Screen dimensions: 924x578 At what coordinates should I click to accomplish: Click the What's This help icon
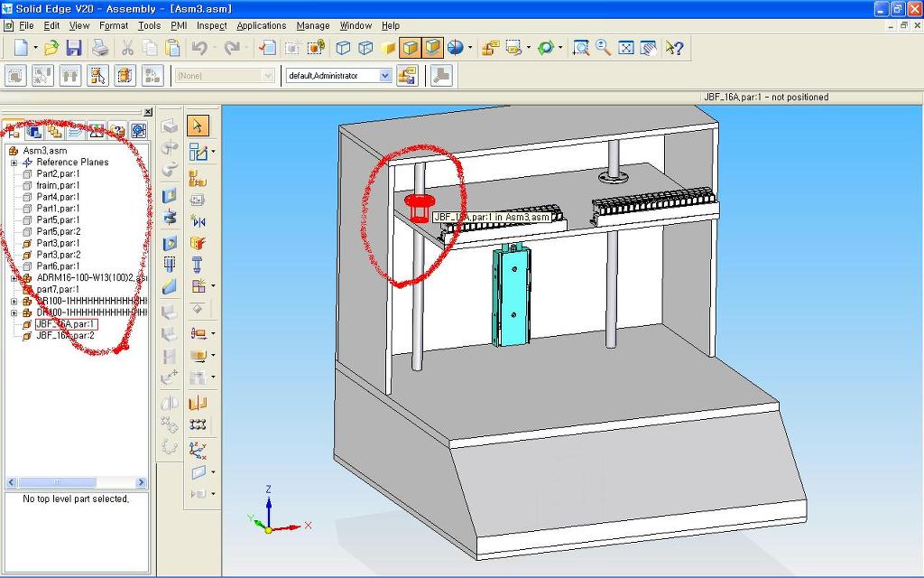pyautogui.click(x=674, y=48)
